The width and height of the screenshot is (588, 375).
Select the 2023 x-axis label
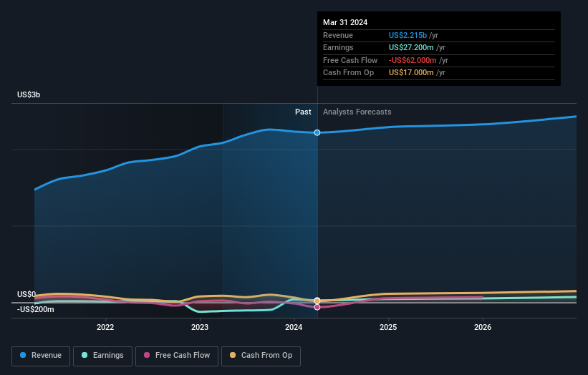[200, 328]
